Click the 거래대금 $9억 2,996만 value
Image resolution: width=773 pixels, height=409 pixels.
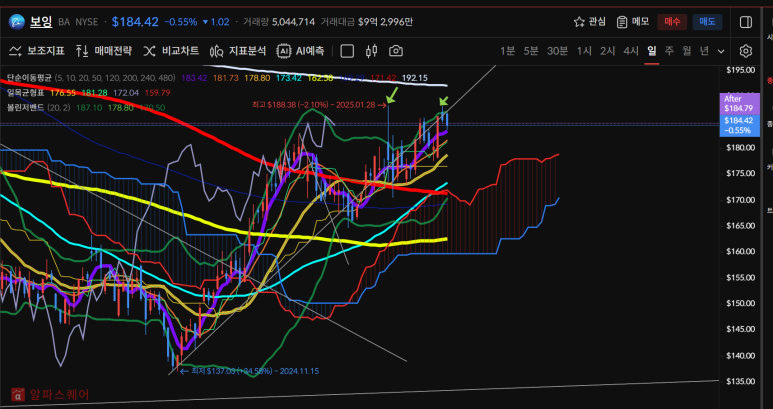coord(367,22)
